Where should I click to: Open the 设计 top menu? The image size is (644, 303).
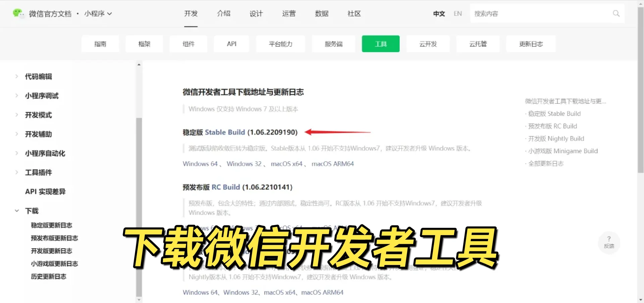coord(256,14)
